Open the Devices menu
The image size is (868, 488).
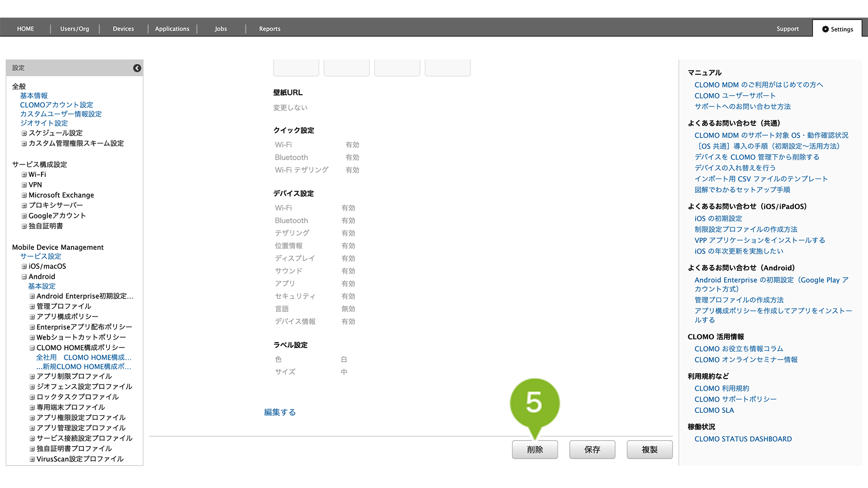click(x=123, y=29)
